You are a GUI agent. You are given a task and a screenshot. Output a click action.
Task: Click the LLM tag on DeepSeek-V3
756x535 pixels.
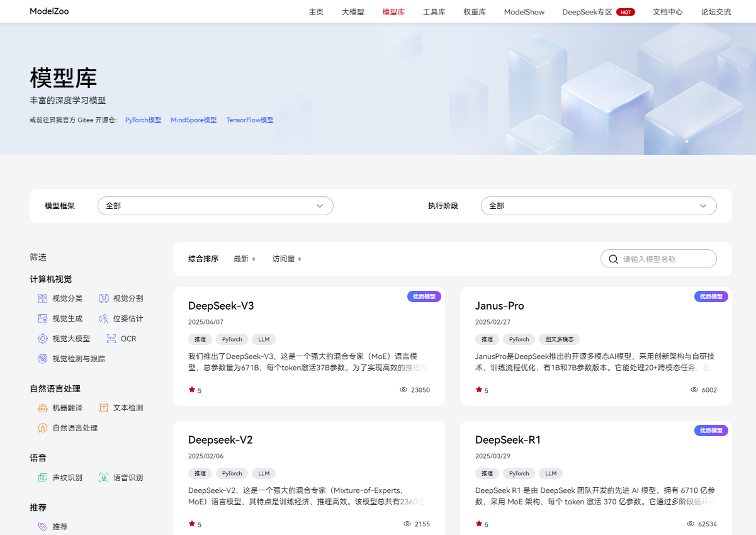click(x=264, y=339)
